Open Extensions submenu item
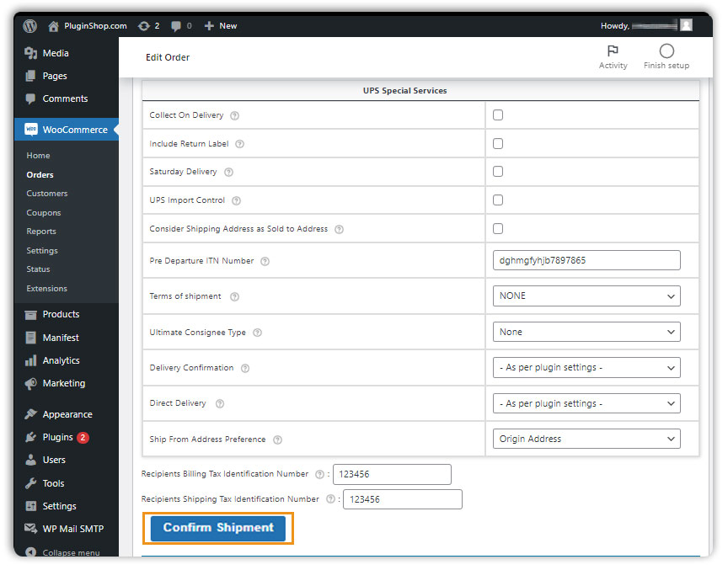The height and width of the screenshot is (570, 728). (x=47, y=289)
